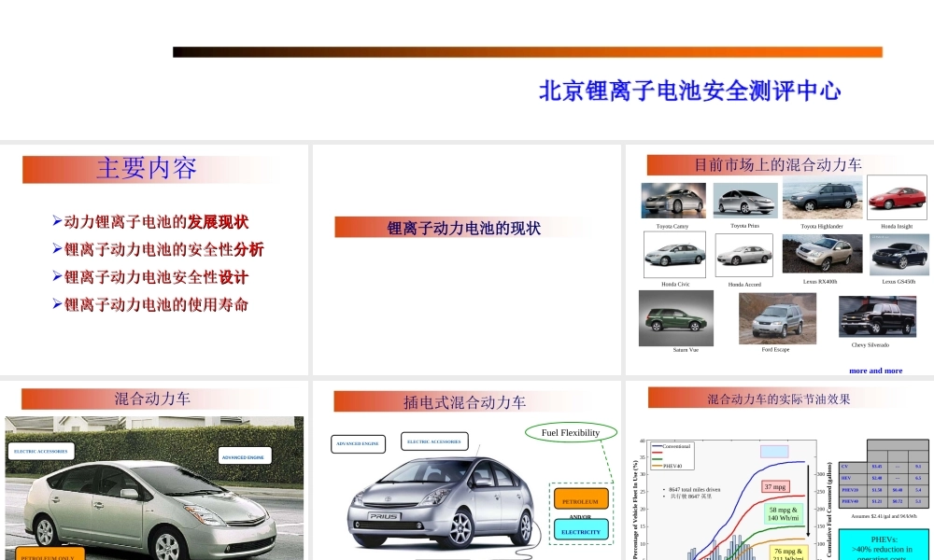Click ELECTRIC ACCESSORIES box on plug-in slide
The height and width of the screenshot is (560, 934).
click(x=434, y=441)
